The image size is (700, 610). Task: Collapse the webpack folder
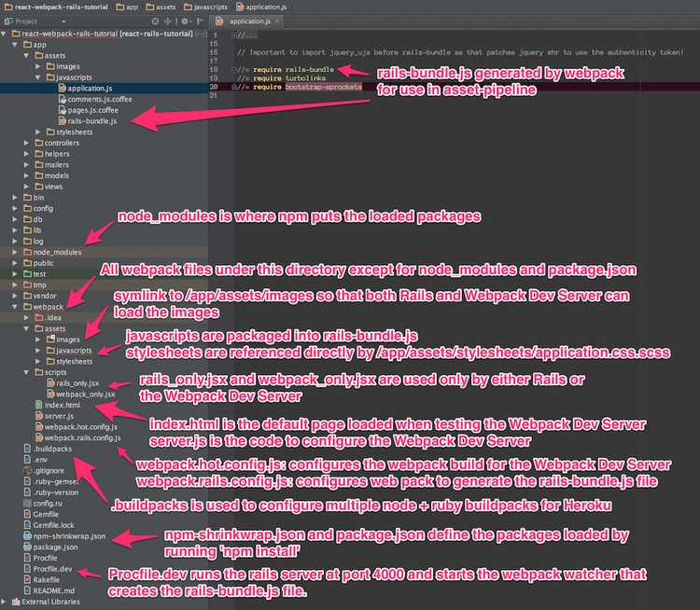[16, 306]
